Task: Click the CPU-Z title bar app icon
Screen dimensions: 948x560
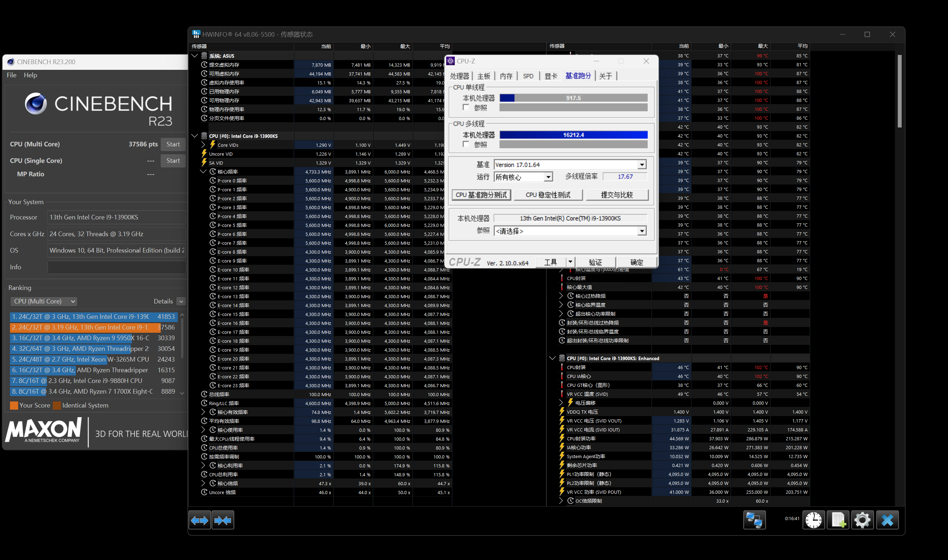Action: tap(451, 61)
